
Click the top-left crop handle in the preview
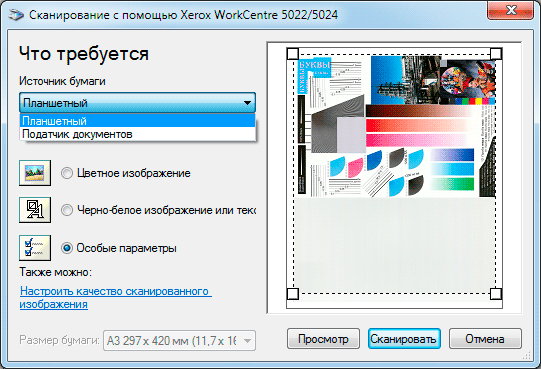tap(293, 54)
